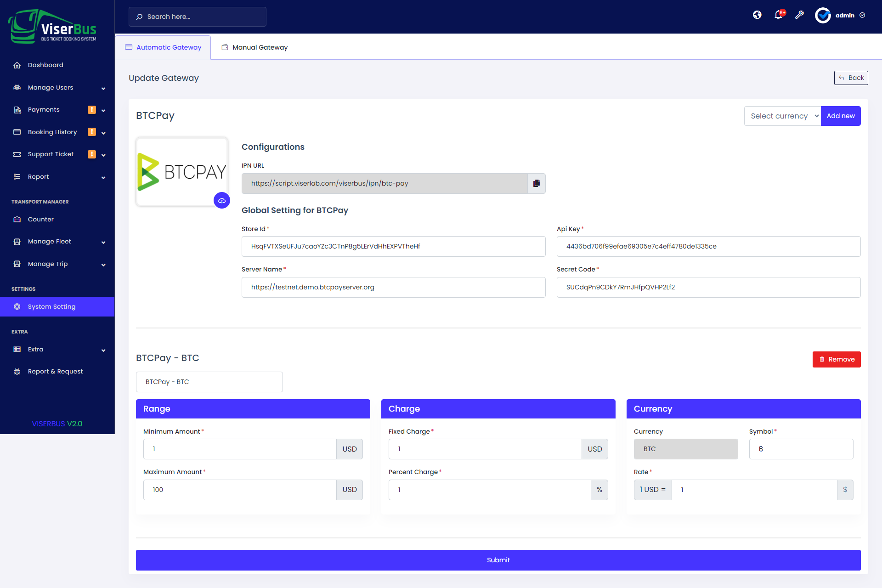This screenshot has width=882, height=588.
Task: Open the Select currency dropdown
Action: tap(782, 116)
